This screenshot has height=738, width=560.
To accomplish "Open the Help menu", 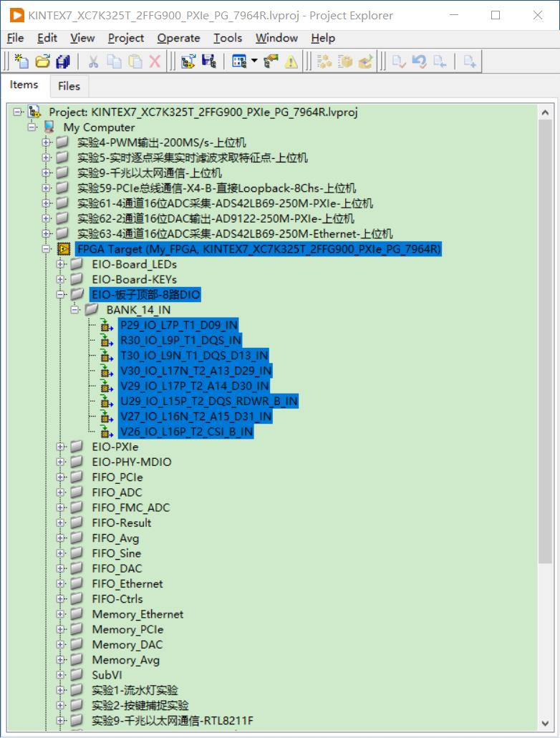I will tap(323, 38).
